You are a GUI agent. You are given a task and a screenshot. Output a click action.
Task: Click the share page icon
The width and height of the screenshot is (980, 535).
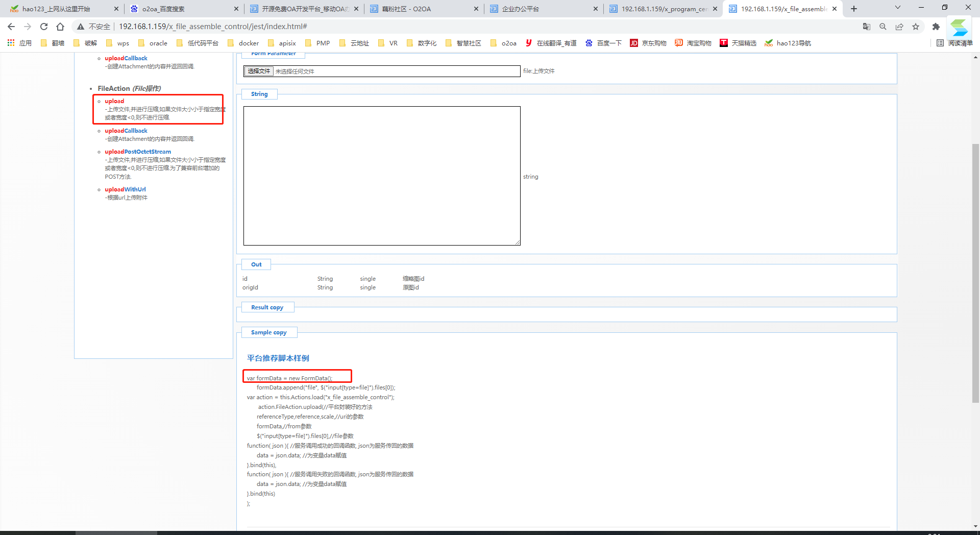point(899,27)
